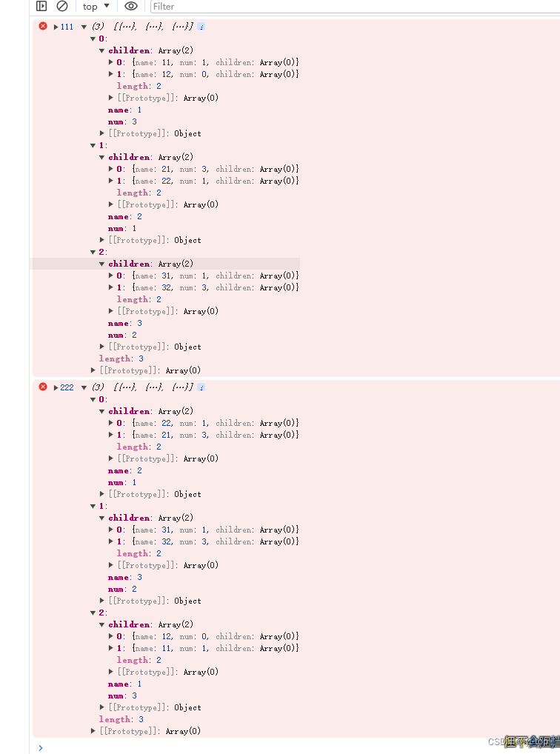Collapse the expanded 111 array log
Screen dimensions: 560x754
(84, 26)
